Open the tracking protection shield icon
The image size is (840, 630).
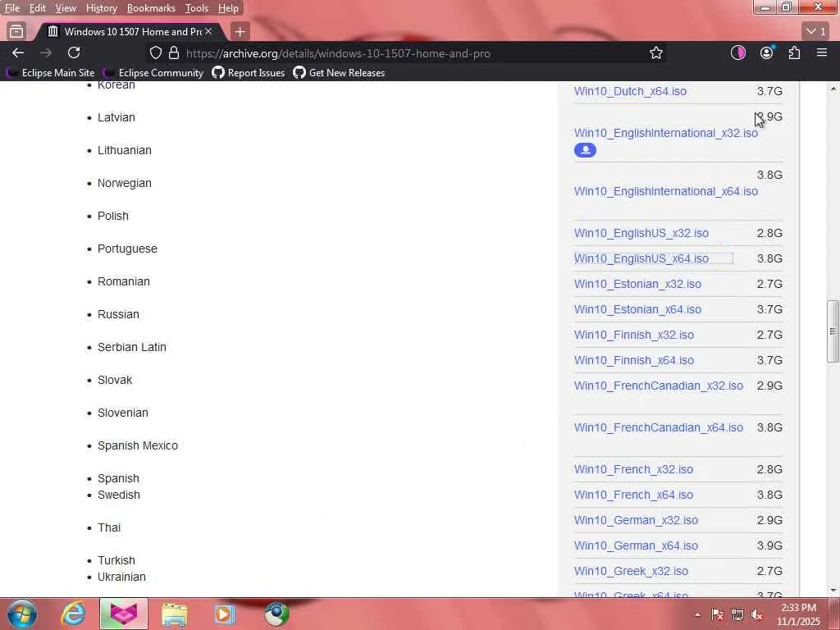155,53
